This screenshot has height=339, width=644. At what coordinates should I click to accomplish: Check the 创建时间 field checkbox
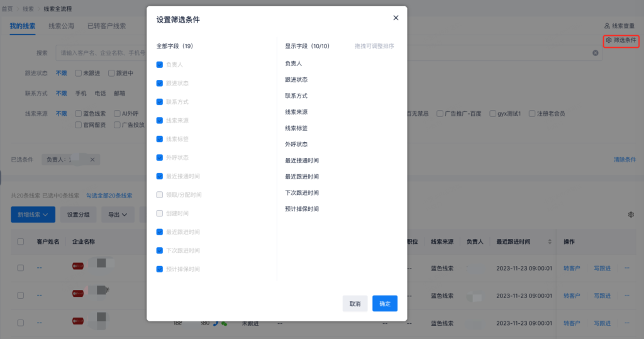click(160, 213)
